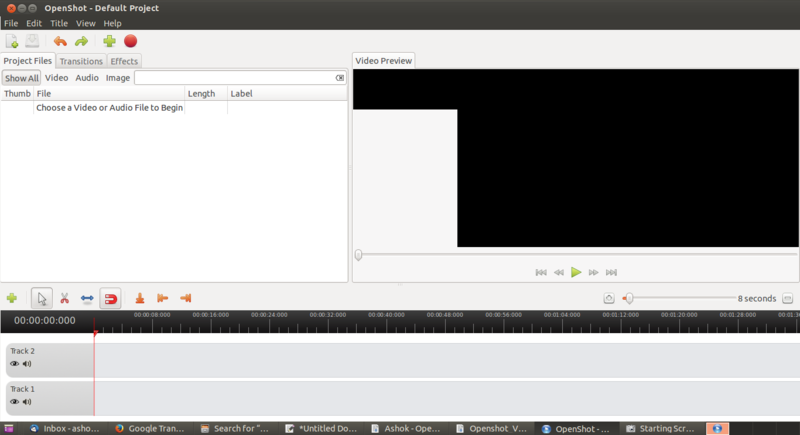Click the add marker icon
The width and height of the screenshot is (800, 435).
tap(140, 298)
